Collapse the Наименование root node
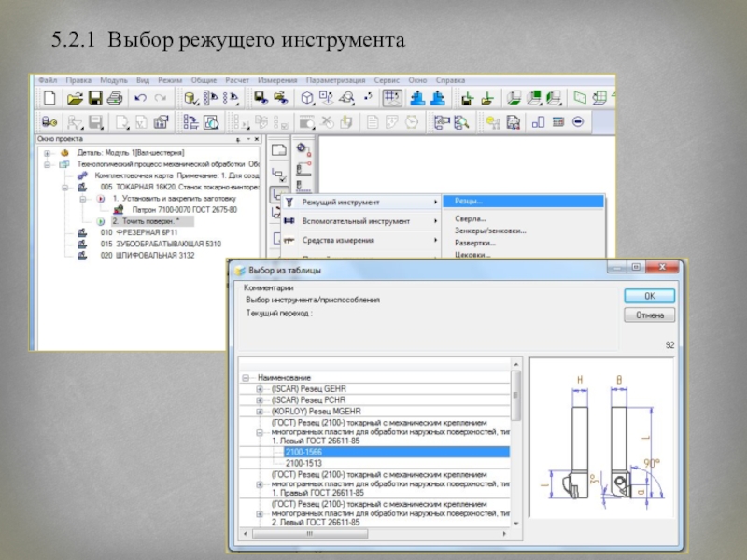Screen dimensions: 747x560 point(247,377)
